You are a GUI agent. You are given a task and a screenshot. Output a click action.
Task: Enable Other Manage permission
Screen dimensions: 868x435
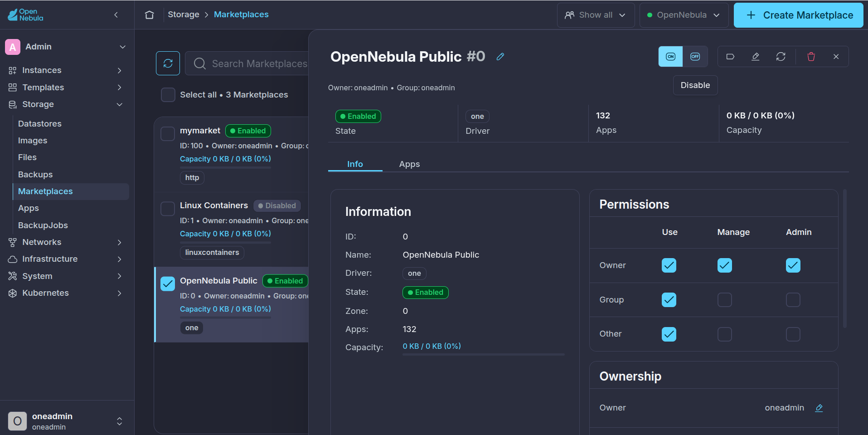pyautogui.click(x=725, y=334)
